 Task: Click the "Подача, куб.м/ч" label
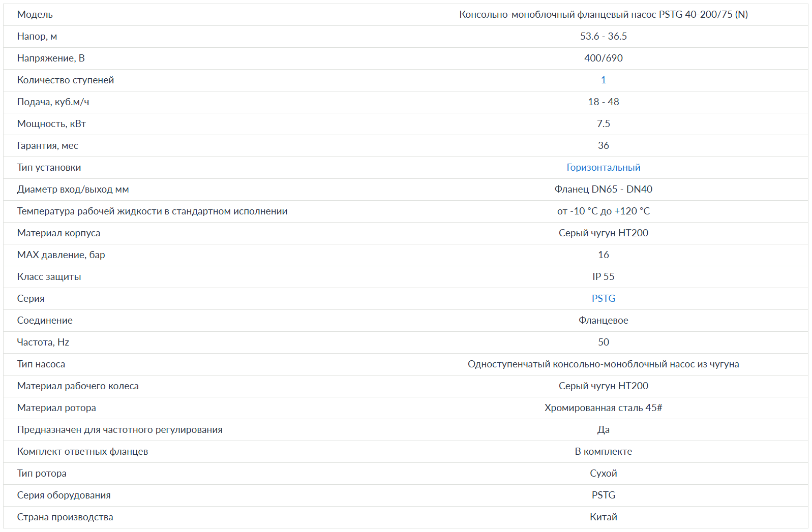pos(53,102)
